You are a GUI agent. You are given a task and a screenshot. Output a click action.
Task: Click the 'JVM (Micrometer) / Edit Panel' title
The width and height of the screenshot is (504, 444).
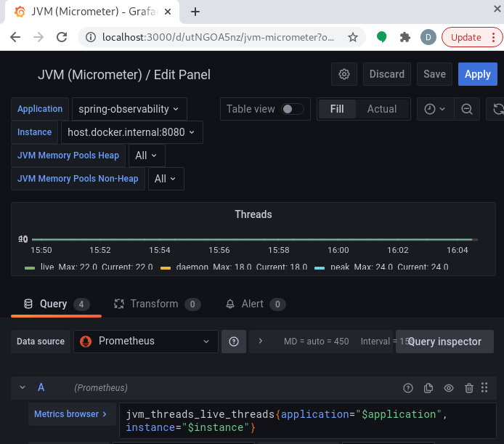(124, 75)
